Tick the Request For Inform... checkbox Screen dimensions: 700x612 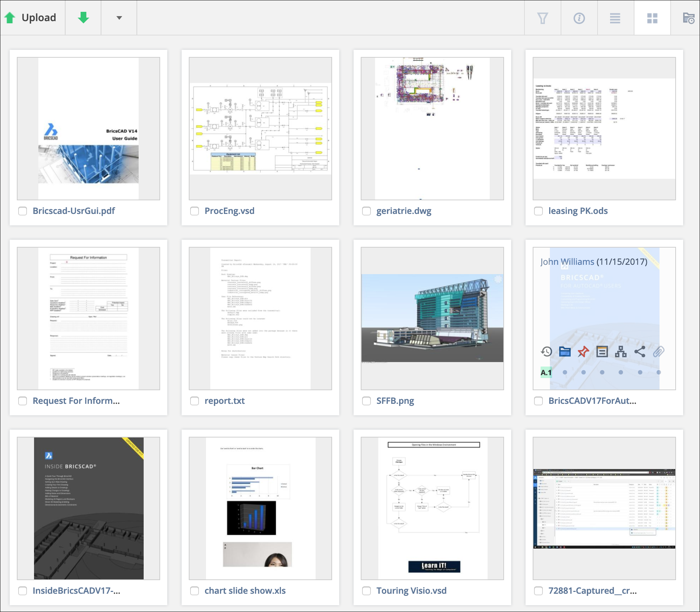23,401
